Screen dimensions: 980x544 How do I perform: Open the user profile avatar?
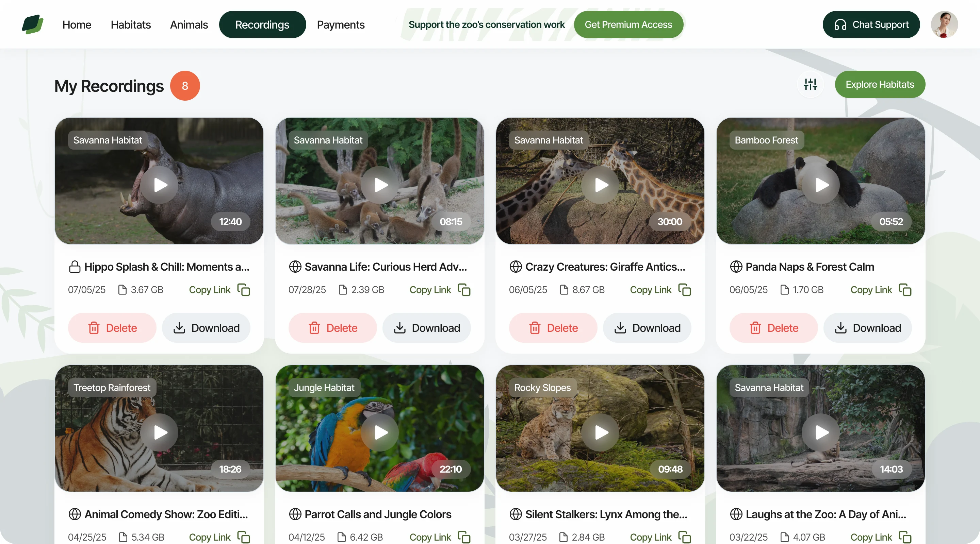click(944, 24)
